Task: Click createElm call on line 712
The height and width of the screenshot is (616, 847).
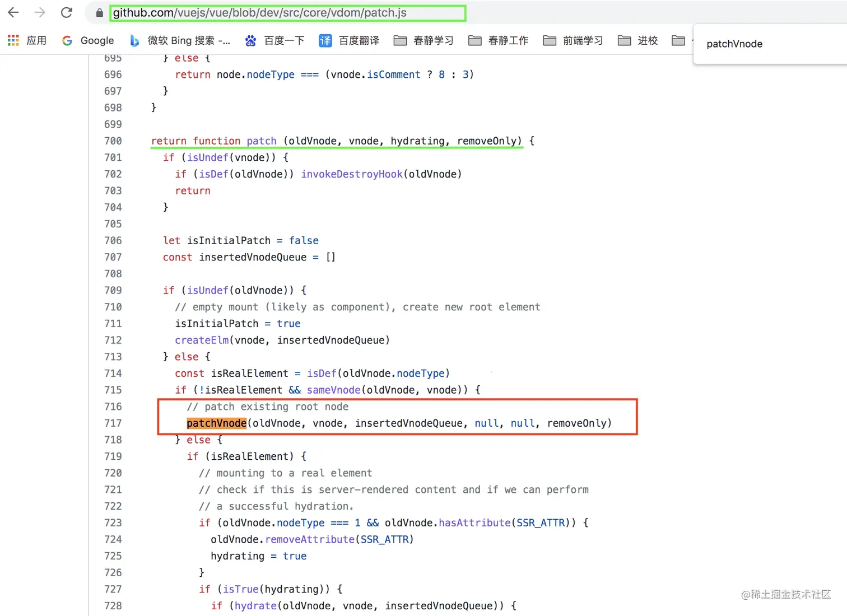Action: coord(202,340)
